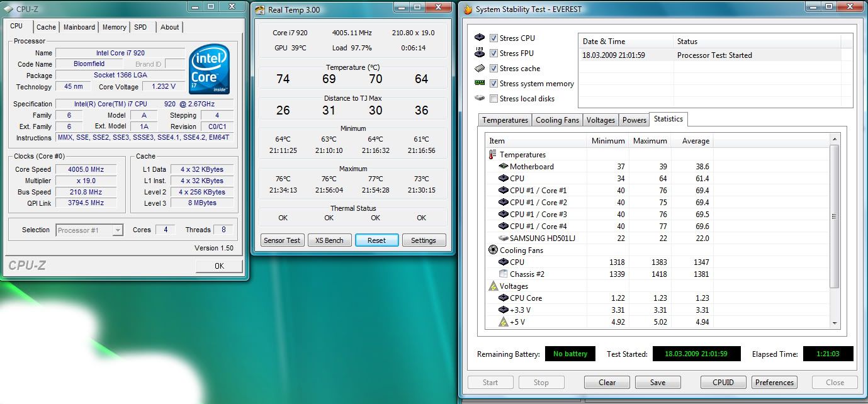The width and height of the screenshot is (868, 404).
Task: Click the warning icon of Voltages group
Action: (x=493, y=286)
